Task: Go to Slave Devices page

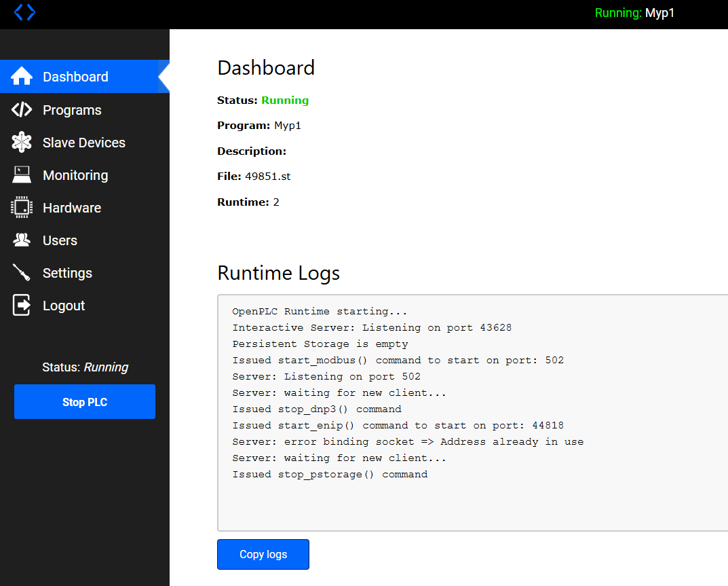Action: pos(84,143)
